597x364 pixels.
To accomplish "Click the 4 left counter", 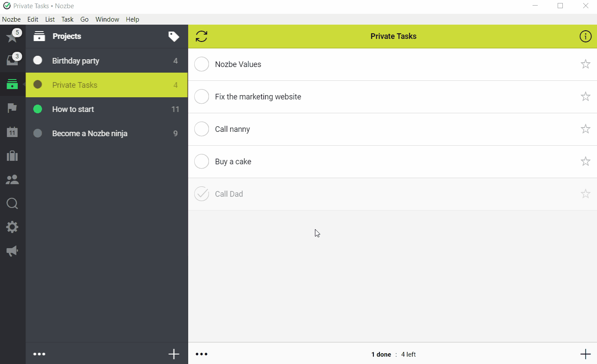I will click(x=408, y=354).
